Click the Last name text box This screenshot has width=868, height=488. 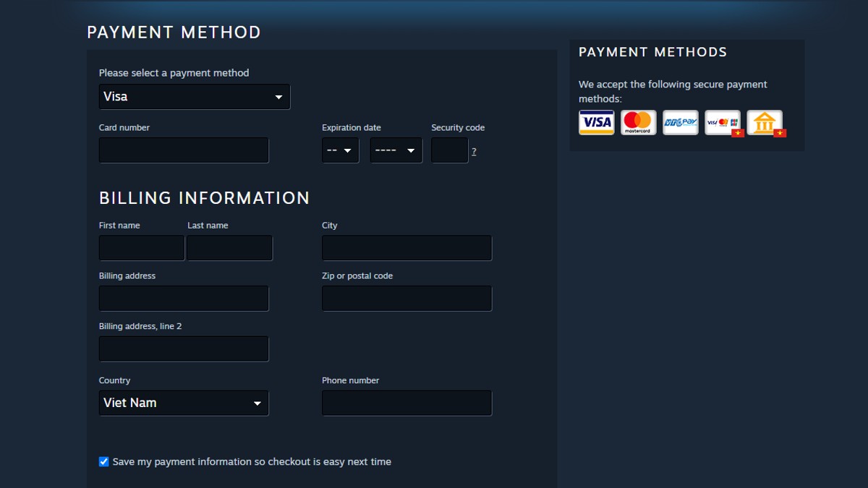pos(229,248)
